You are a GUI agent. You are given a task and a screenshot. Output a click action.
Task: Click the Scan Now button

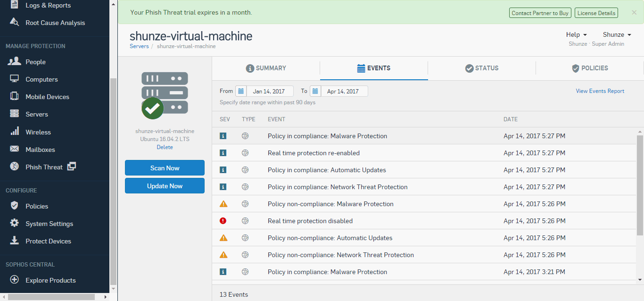click(x=165, y=168)
